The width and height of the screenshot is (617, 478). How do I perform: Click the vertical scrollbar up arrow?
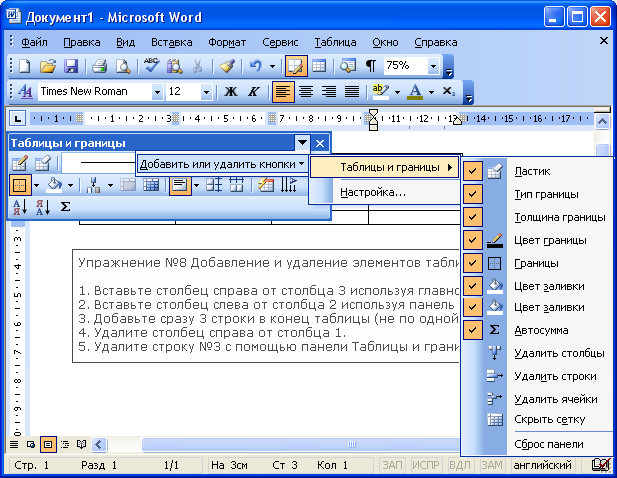pos(602,122)
